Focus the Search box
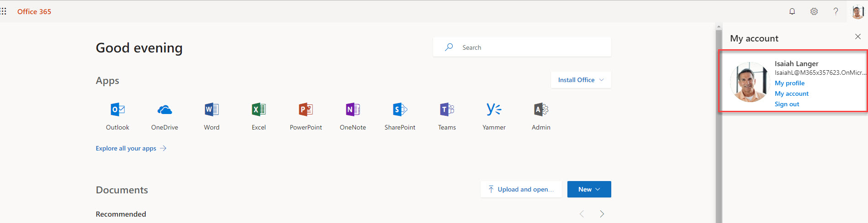The width and height of the screenshot is (868, 223). tap(522, 47)
